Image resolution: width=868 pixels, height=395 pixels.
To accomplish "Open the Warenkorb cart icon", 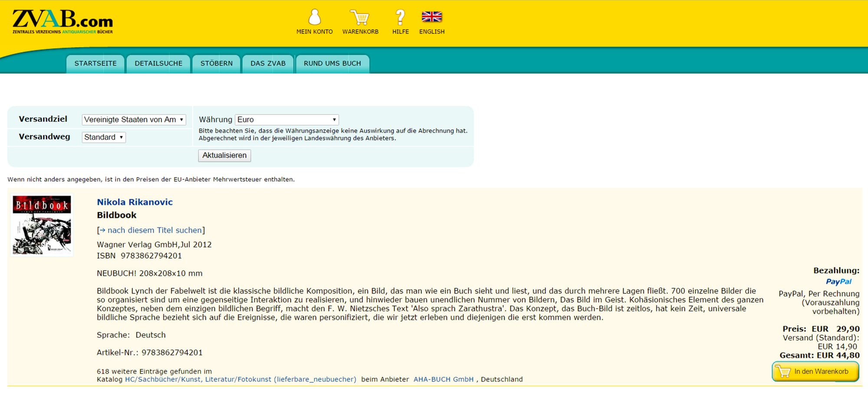I will [360, 18].
